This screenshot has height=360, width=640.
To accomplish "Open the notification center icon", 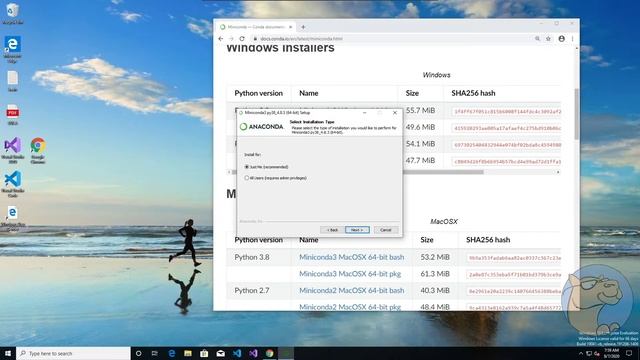I will point(629,353).
